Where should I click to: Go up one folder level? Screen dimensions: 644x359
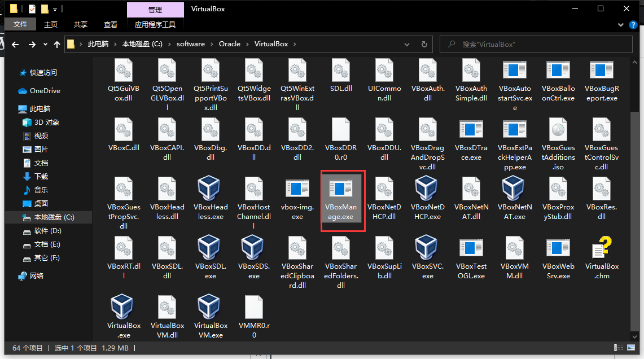57,44
